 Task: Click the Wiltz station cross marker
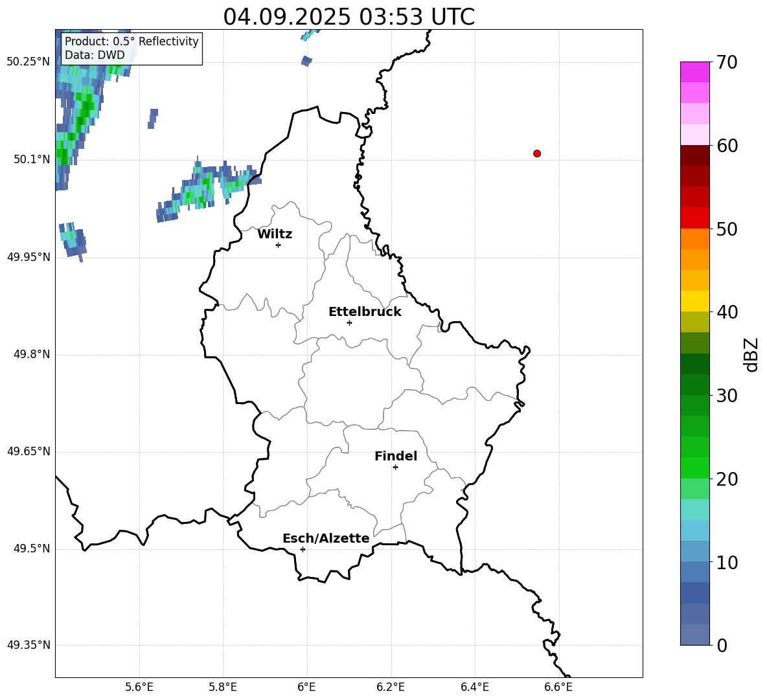click(279, 245)
